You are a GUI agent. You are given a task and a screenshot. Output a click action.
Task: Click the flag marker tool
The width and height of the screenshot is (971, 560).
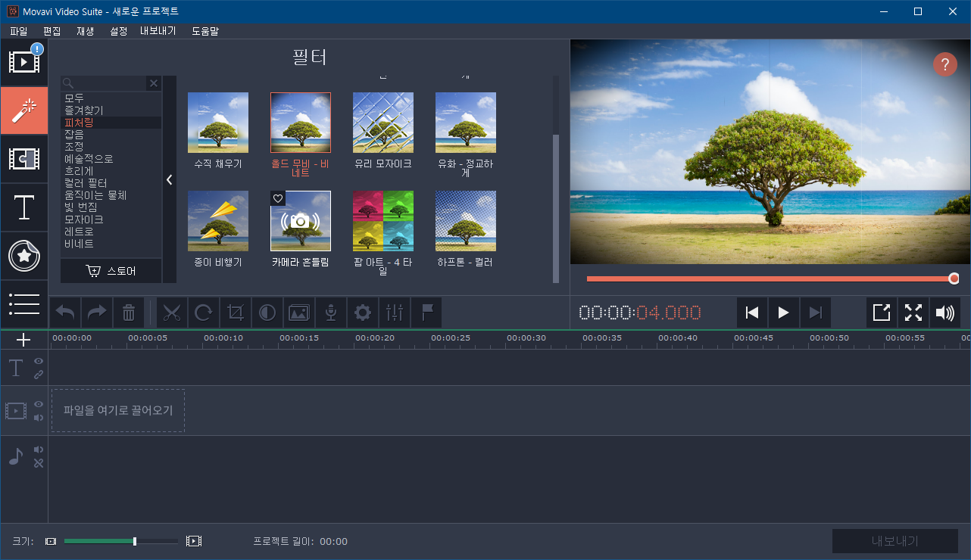coord(426,313)
